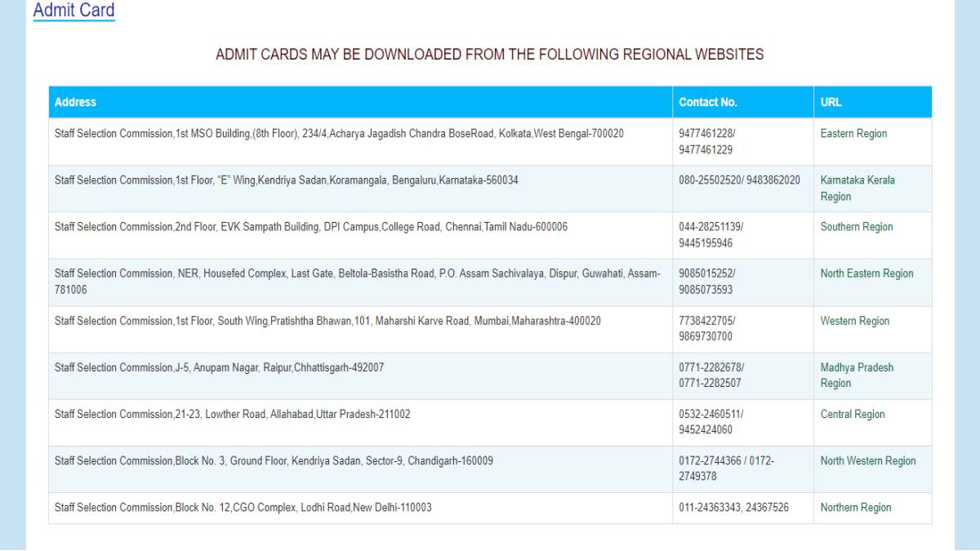The width and height of the screenshot is (980, 551).
Task: Click the Contact No. column header
Action: click(706, 102)
